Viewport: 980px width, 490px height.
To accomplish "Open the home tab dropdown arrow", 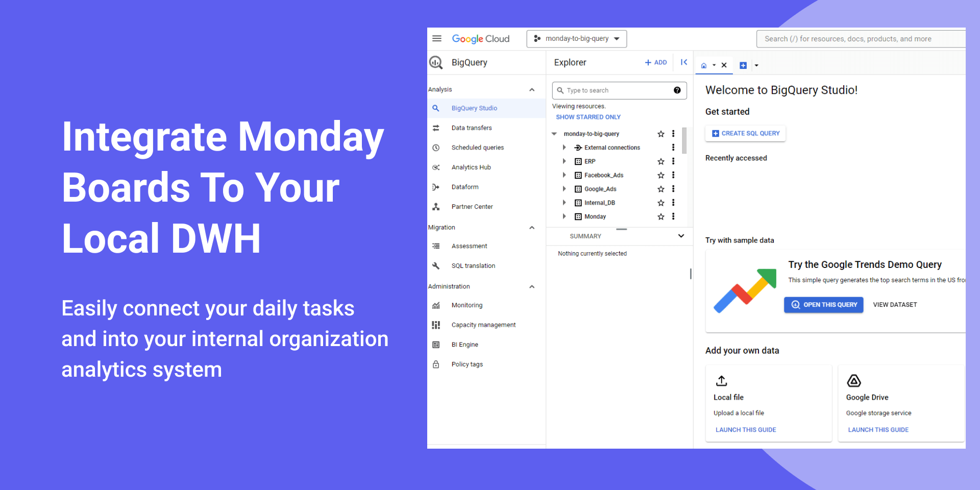I will (x=714, y=65).
